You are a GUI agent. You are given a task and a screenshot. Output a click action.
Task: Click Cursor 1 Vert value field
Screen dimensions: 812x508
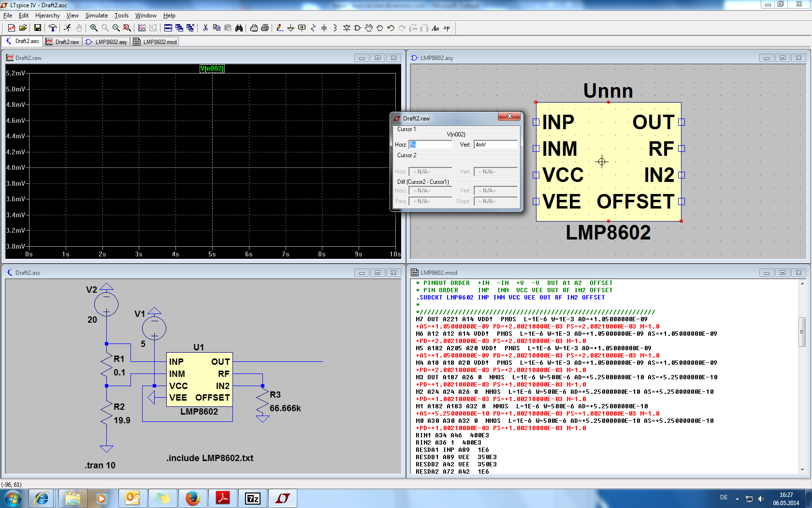(495, 145)
